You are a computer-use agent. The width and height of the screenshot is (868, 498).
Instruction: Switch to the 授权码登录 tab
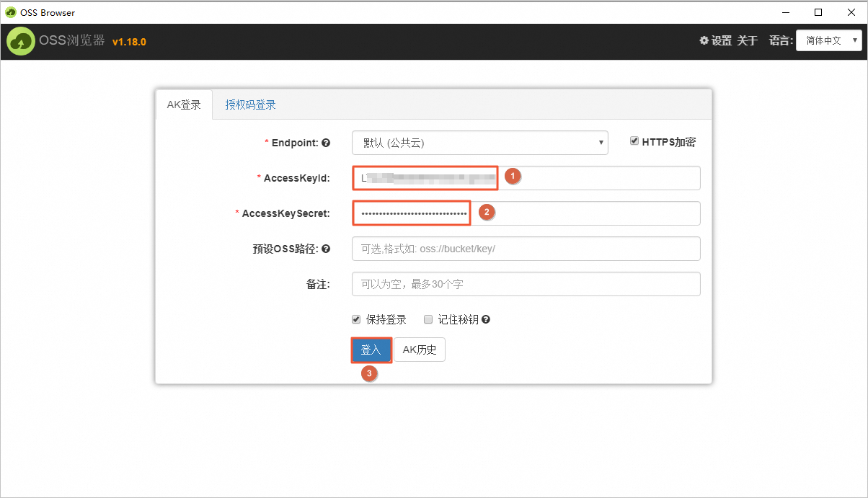[x=250, y=105]
